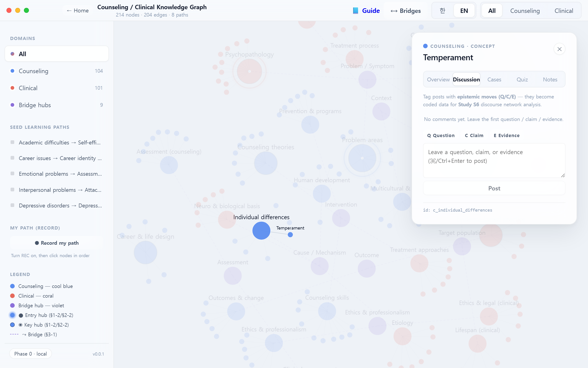The width and height of the screenshot is (588, 368).
Task: Click the Problem areas hub node
Action: [x=362, y=158]
